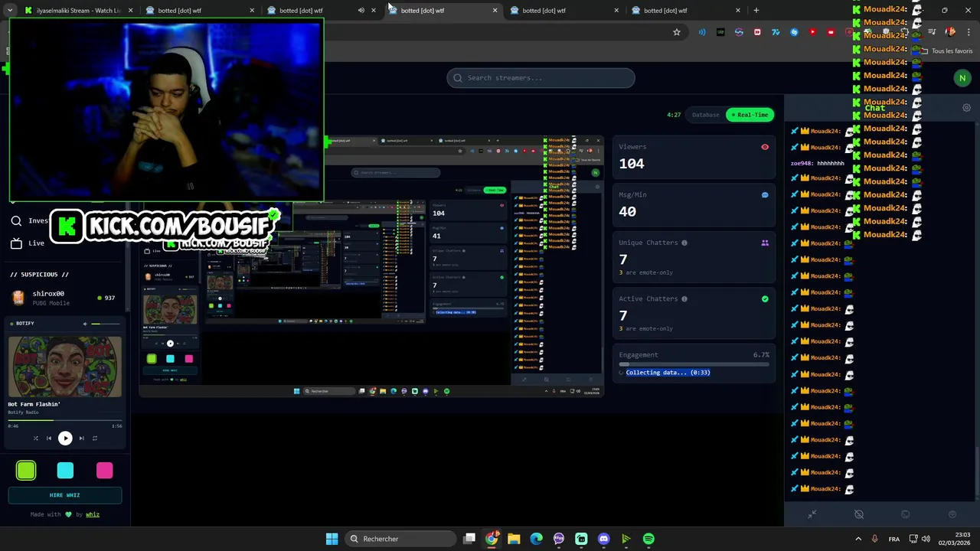Open chat settings gear icon
Viewport: 980px width, 551px height.
[966, 108]
